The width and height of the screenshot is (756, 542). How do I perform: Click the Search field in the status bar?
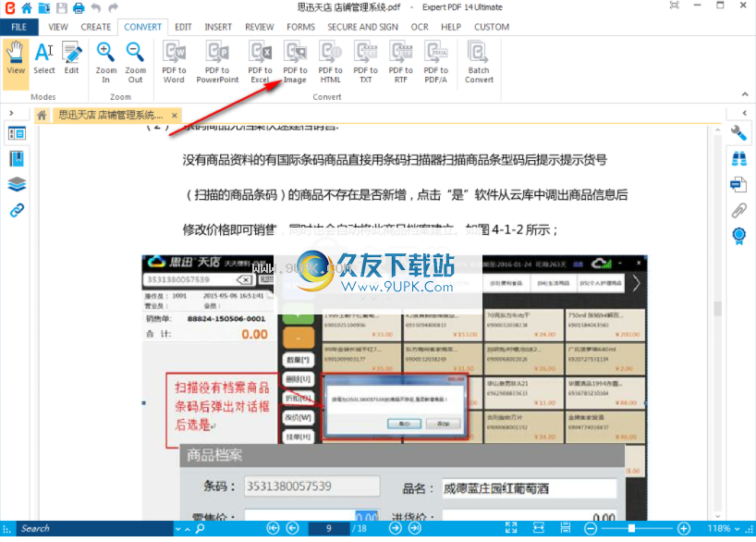pos(94,528)
